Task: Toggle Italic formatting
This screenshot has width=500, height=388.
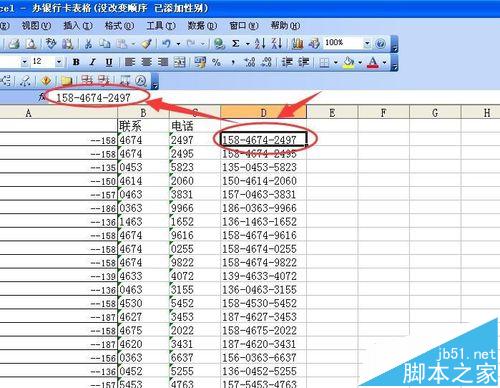Action: pyautogui.click(x=92, y=62)
